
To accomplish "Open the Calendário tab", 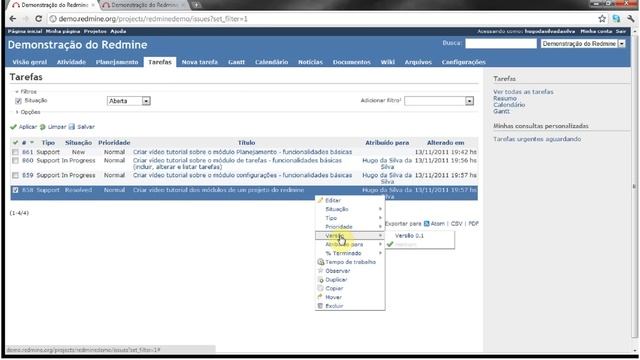I will pyautogui.click(x=271, y=62).
